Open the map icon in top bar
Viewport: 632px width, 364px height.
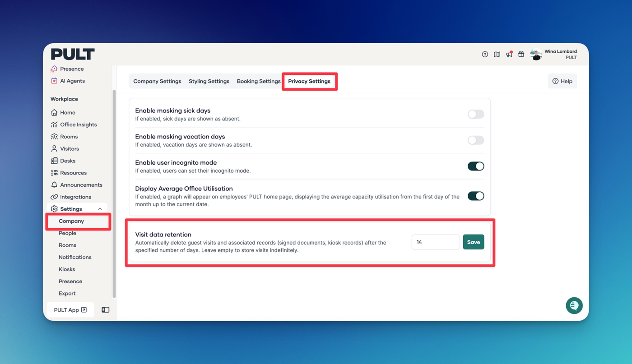[497, 54]
